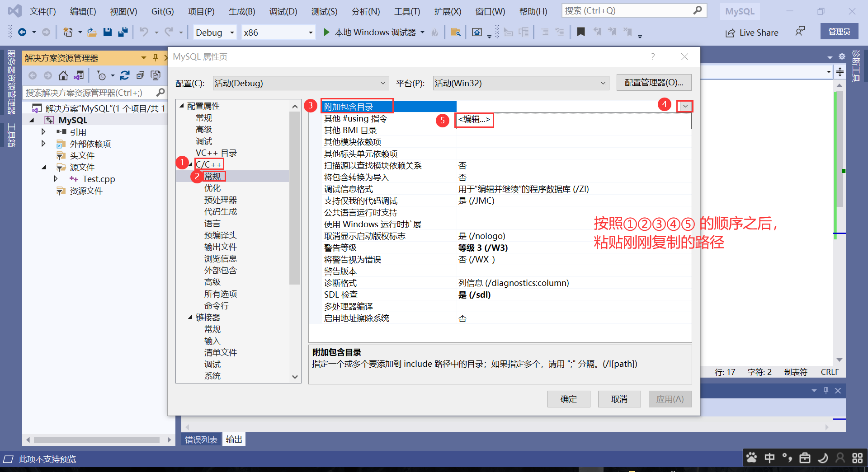
Task: Open the 工具(T) menu
Action: (407, 11)
